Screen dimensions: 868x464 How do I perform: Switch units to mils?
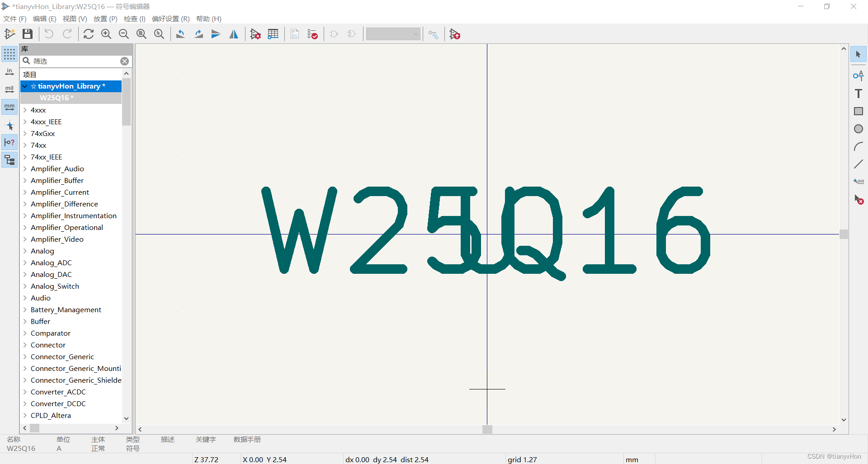[9, 89]
